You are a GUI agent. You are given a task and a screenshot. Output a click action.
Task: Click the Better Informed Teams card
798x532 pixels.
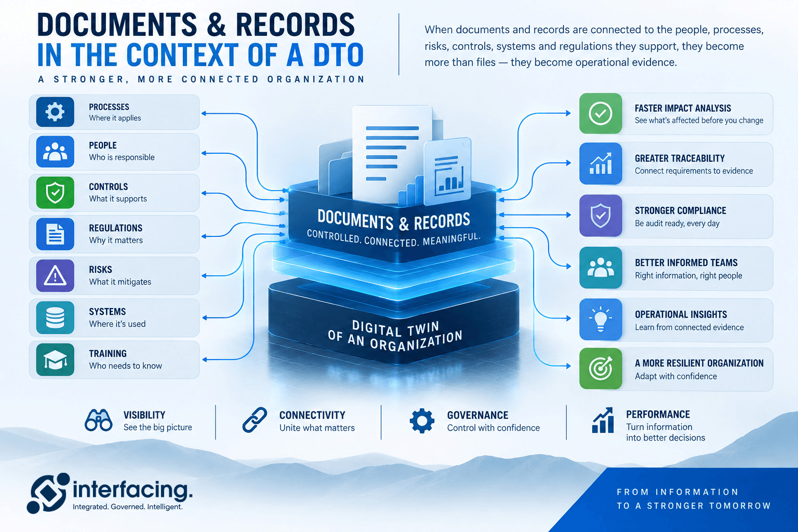(676, 268)
